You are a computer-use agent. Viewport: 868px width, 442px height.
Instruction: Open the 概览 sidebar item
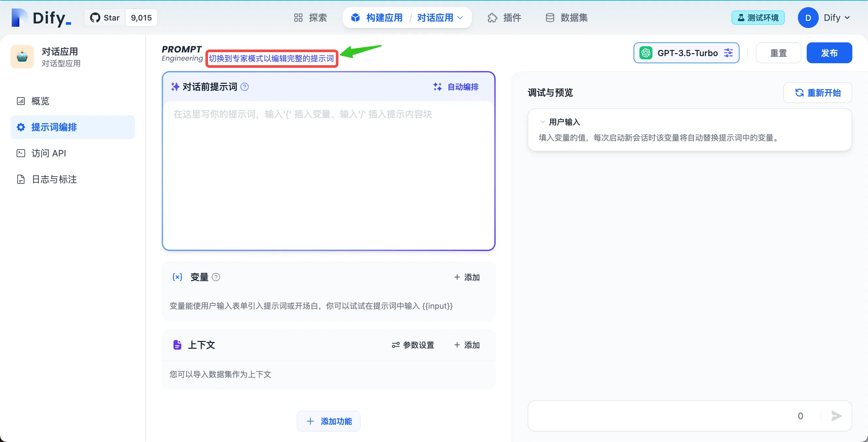[x=40, y=101]
